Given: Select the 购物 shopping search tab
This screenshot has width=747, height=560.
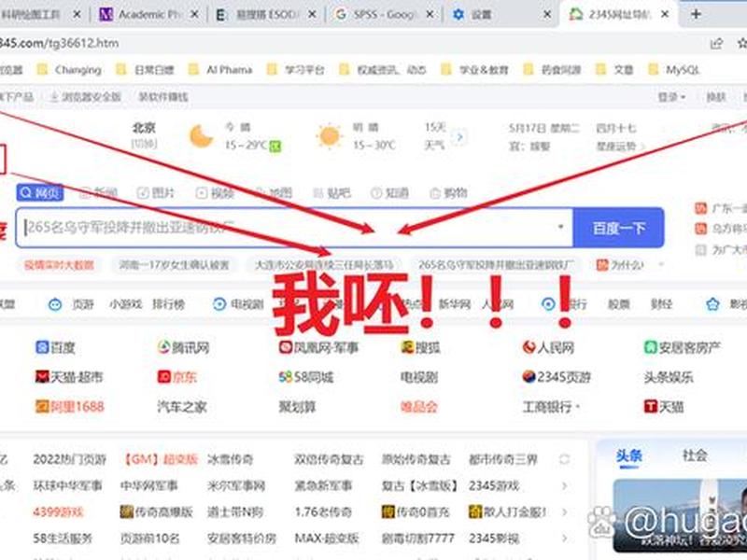Looking at the screenshot, I should pyautogui.click(x=448, y=193).
